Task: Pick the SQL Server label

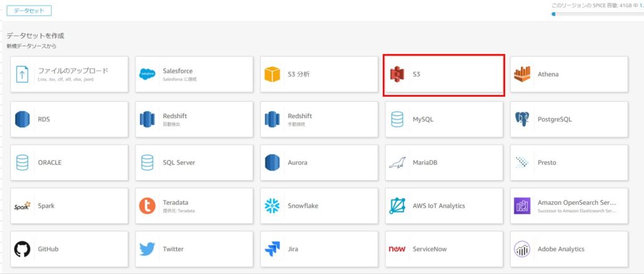Action: click(x=179, y=162)
